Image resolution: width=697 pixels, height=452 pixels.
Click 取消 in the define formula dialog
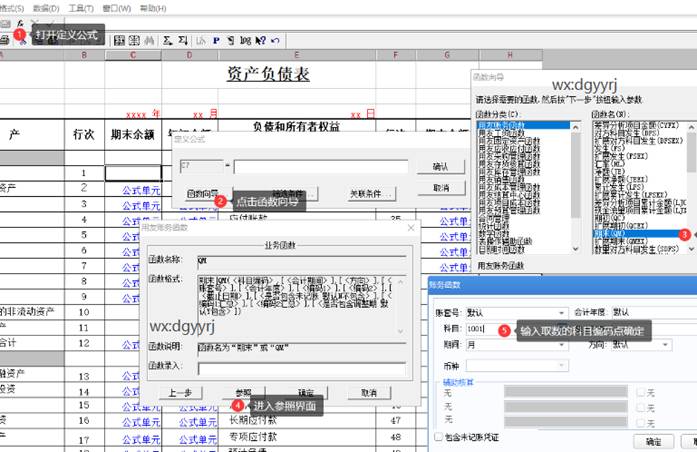[x=441, y=188]
